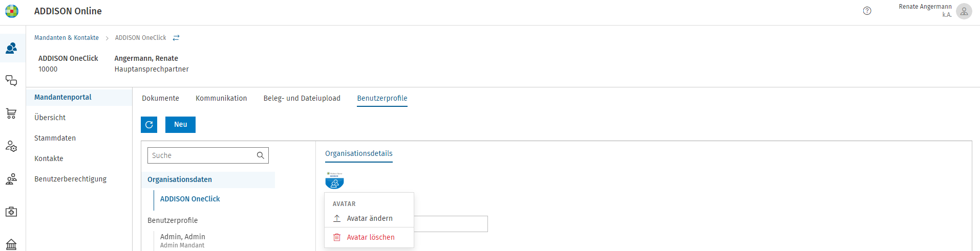Click the switch client arrows icon
The image size is (980, 251).
click(x=176, y=38)
